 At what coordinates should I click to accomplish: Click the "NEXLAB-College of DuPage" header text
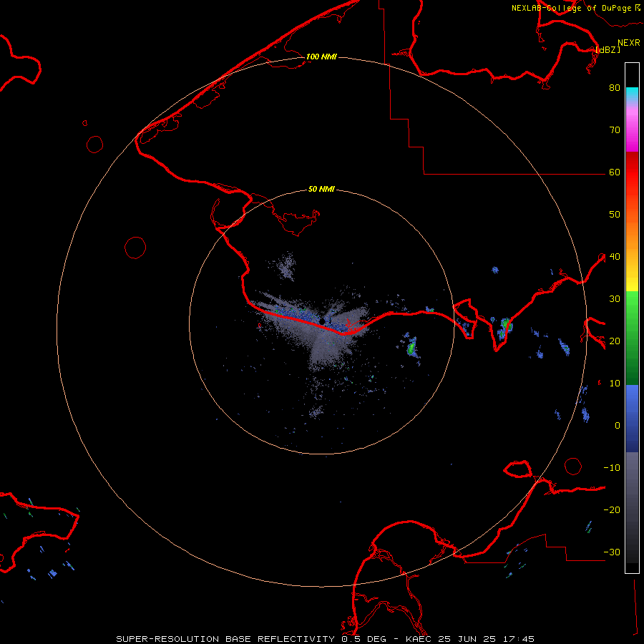point(572,8)
